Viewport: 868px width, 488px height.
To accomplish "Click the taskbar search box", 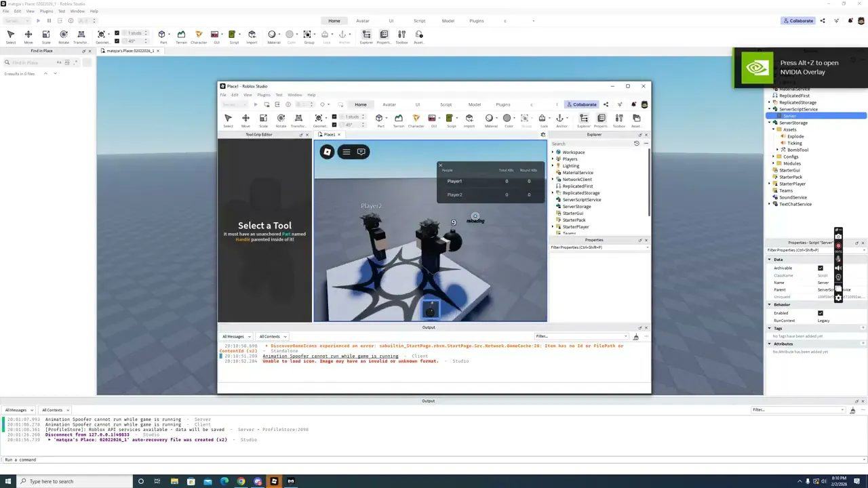I will click(x=73, y=481).
